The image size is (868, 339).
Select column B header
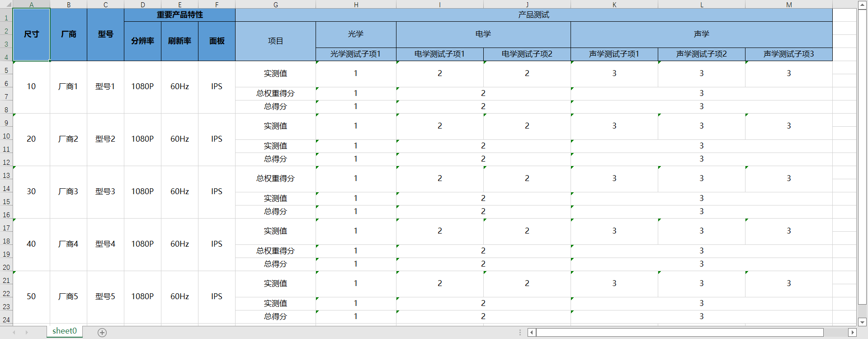(68, 5)
